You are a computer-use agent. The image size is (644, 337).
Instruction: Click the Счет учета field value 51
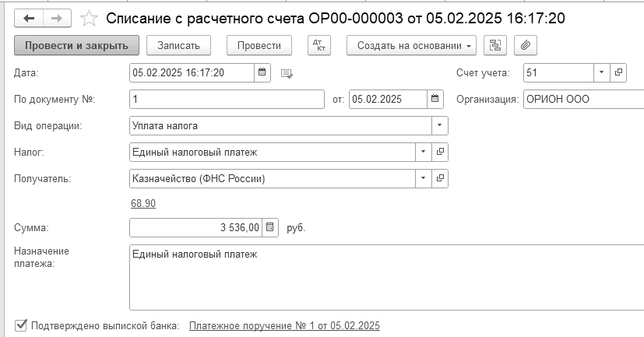(x=559, y=72)
